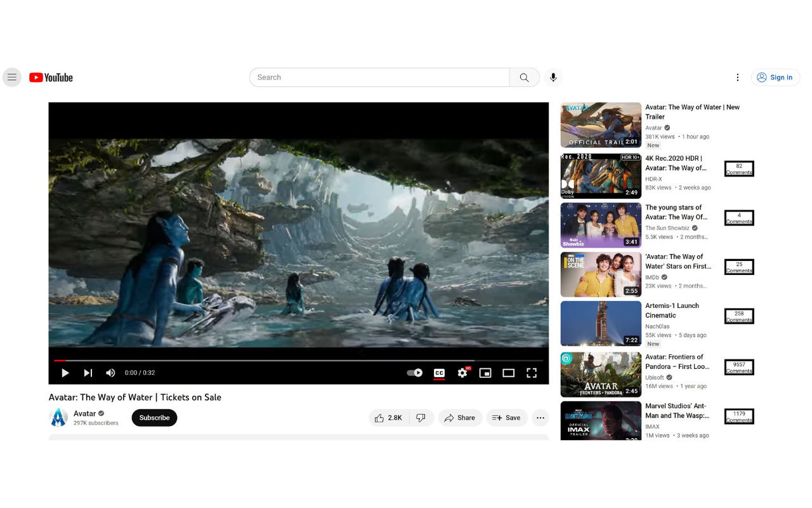Toggle the autoplay switch
This screenshot has height=508, width=812.
coord(414,373)
